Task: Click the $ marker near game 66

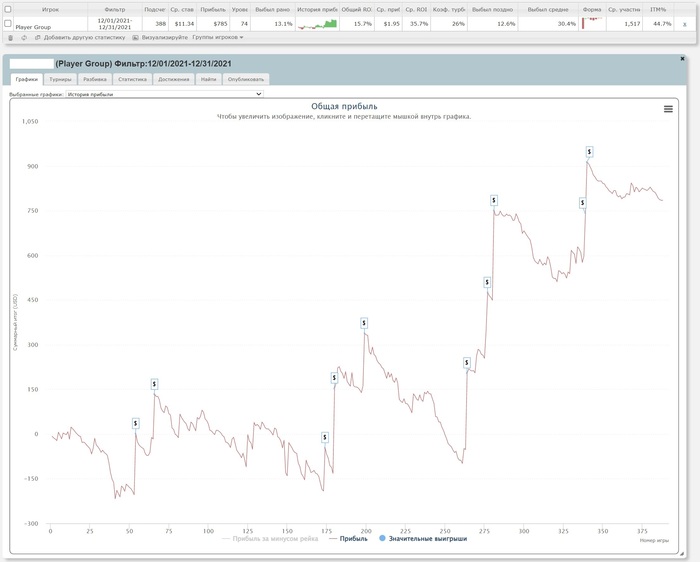Action: point(154,384)
